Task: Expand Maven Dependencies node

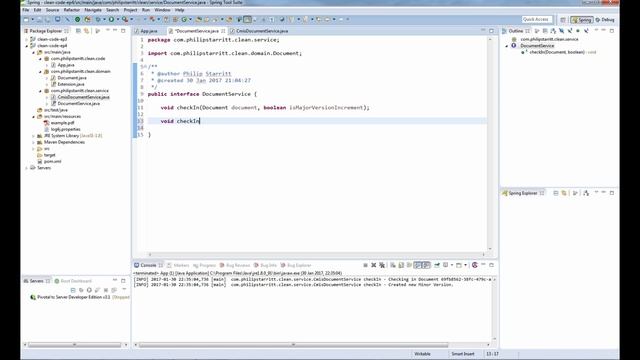Action: (x=33, y=142)
